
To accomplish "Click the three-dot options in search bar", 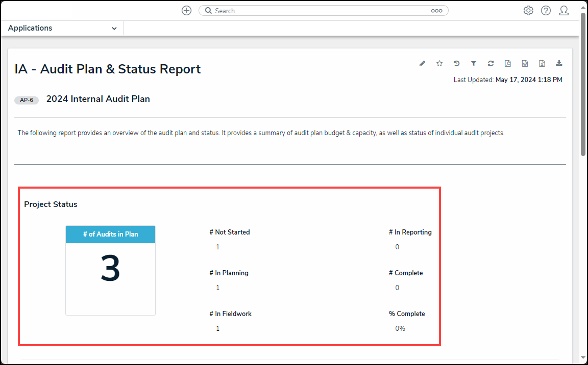I will click(436, 11).
